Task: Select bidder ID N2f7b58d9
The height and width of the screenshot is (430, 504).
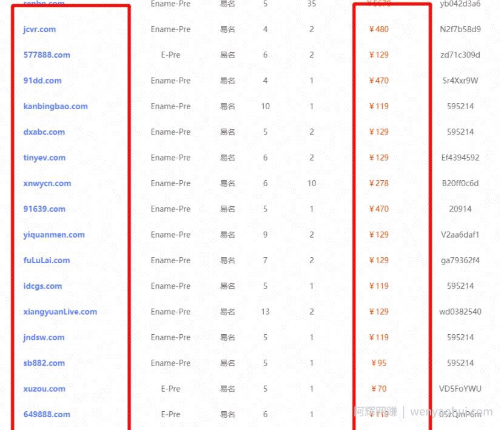Action: click(x=460, y=29)
